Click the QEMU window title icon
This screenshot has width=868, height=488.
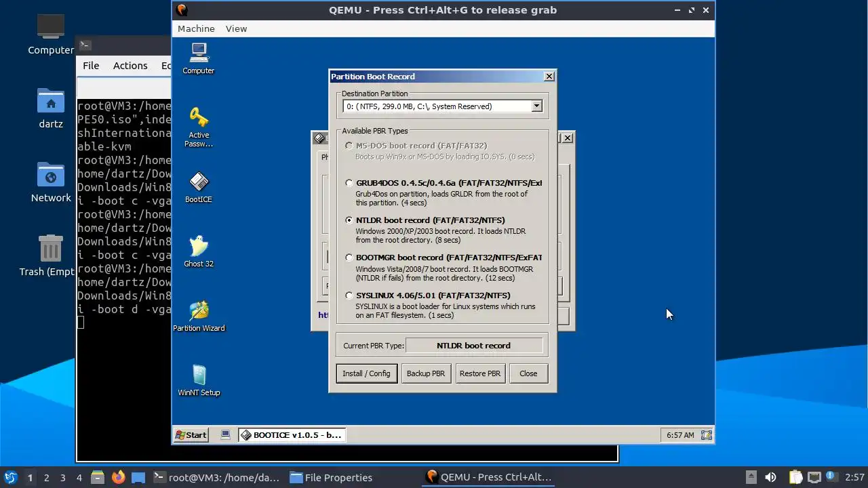pyautogui.click(x=182, y=10)
